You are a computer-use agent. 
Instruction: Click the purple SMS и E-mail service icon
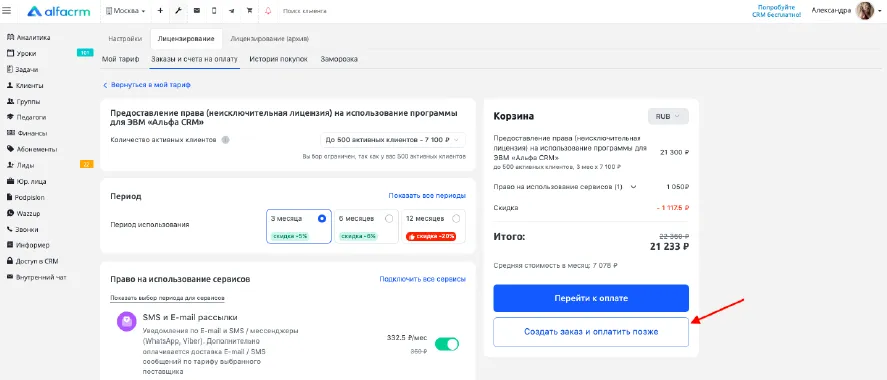[127, 322]
